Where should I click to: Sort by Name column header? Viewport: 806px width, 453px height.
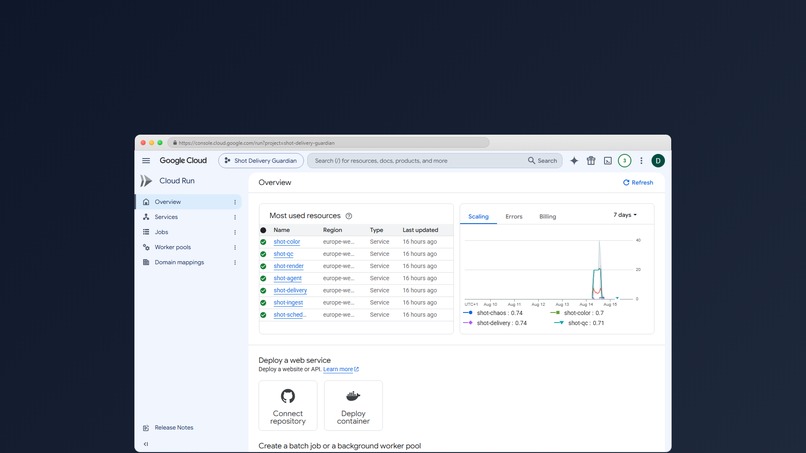[x=282, y=230]
